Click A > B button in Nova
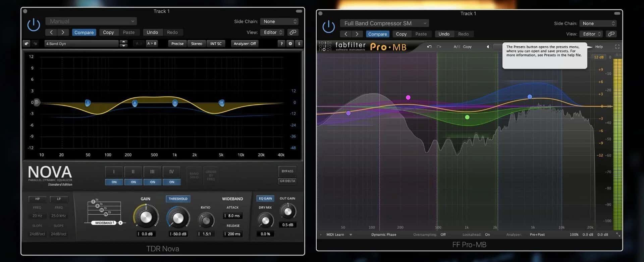Image resolution: width=644 pixels, height=262 pixels. pos(152,44)
